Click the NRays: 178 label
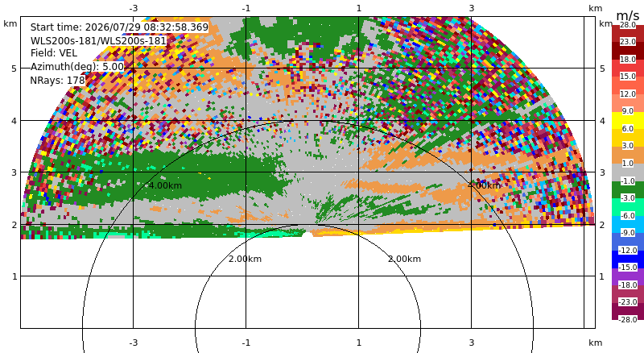644x353 pixels. [x=57, y=81]
